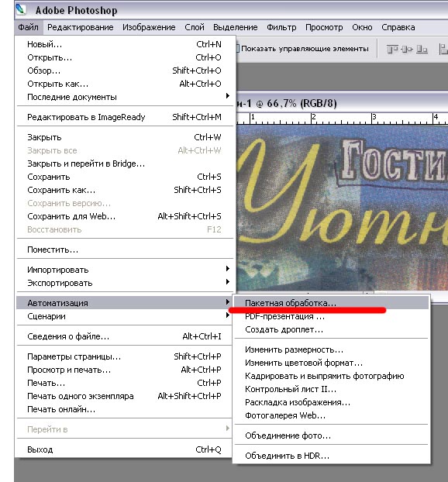Select Печать одного экземпляра
Image resolution: width=448 pixels, height=482 pixels.
coord(125,396)
